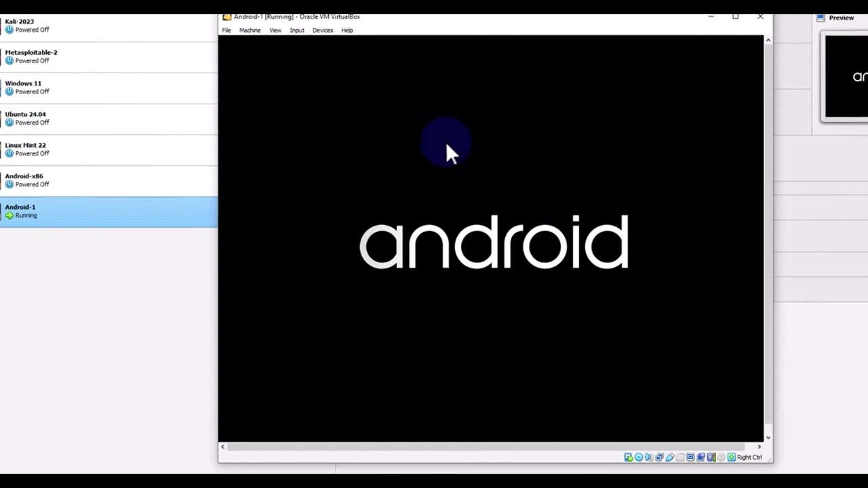Click inside Android boot screen display

[491, 239]
